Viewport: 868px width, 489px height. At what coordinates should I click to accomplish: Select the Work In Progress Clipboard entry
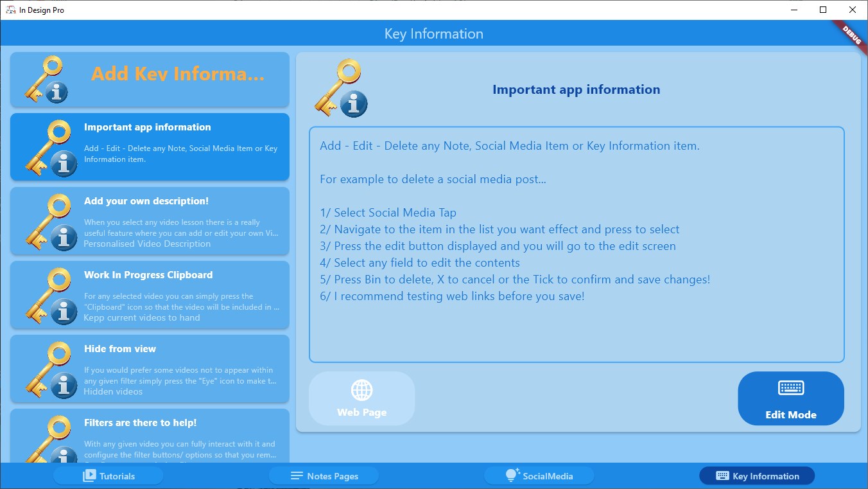[x=149, y=294]
